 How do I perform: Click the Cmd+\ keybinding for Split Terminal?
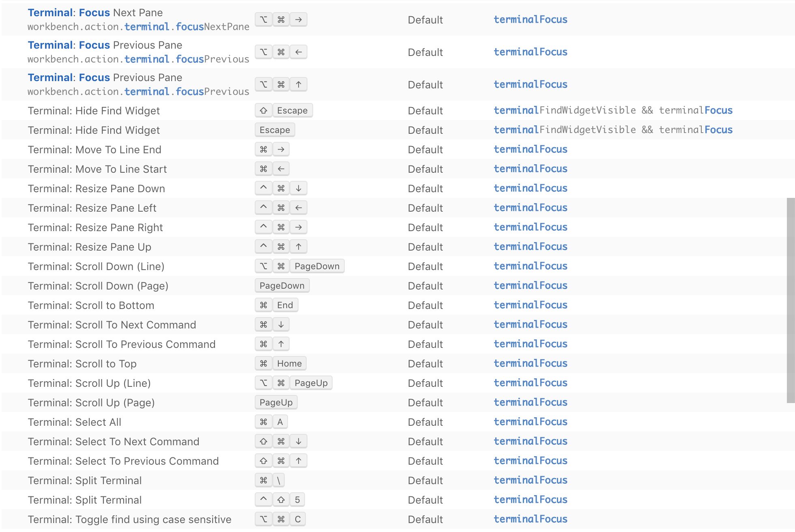pos(270,481)
